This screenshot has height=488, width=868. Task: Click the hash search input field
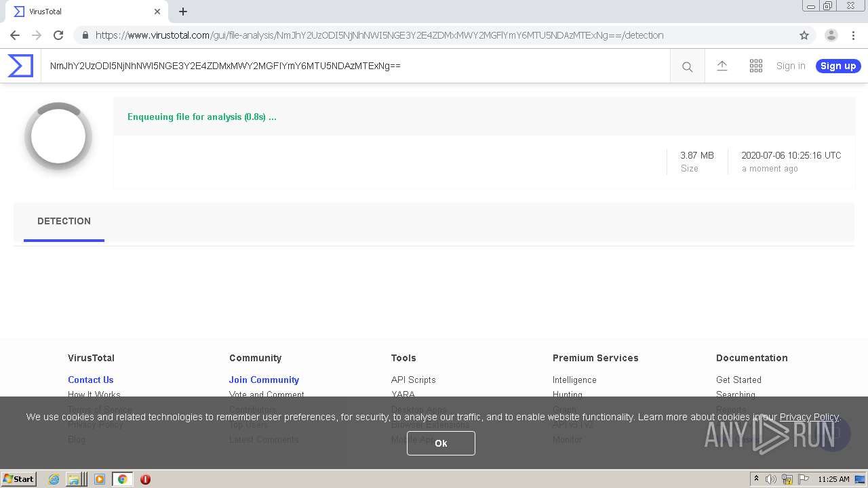355,66
